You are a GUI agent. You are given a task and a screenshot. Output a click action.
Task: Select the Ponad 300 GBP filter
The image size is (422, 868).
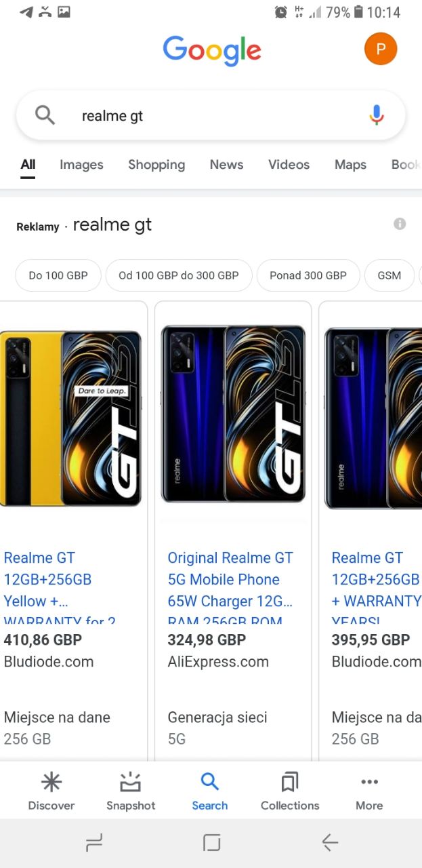(x=308, y=275)
